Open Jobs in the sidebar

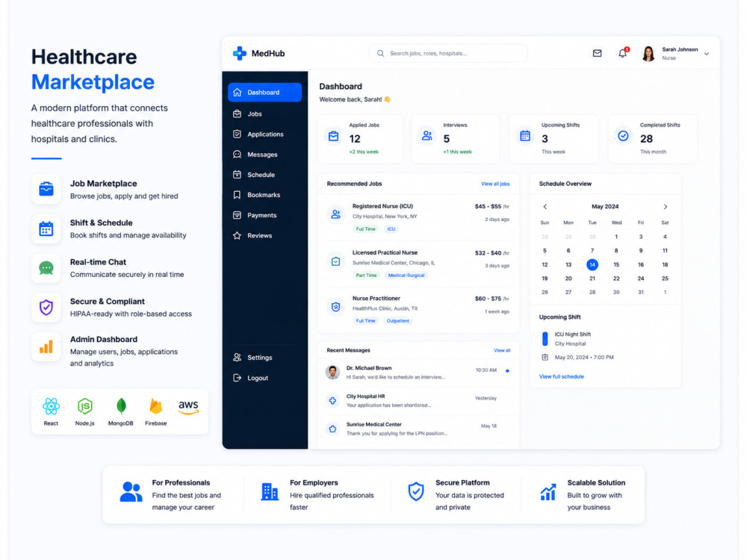tap(265, 113)
